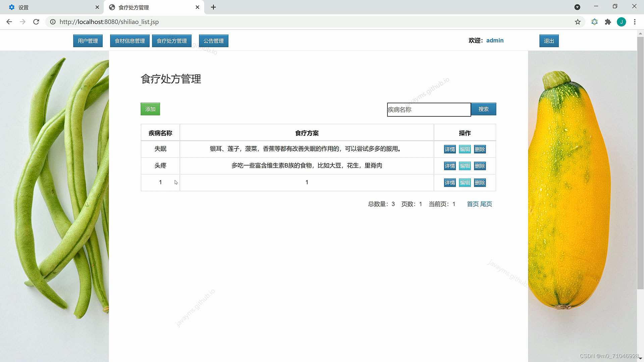
Task: Bookmark page with star icon
Action: pyautogui.click(x=578, y=22)
